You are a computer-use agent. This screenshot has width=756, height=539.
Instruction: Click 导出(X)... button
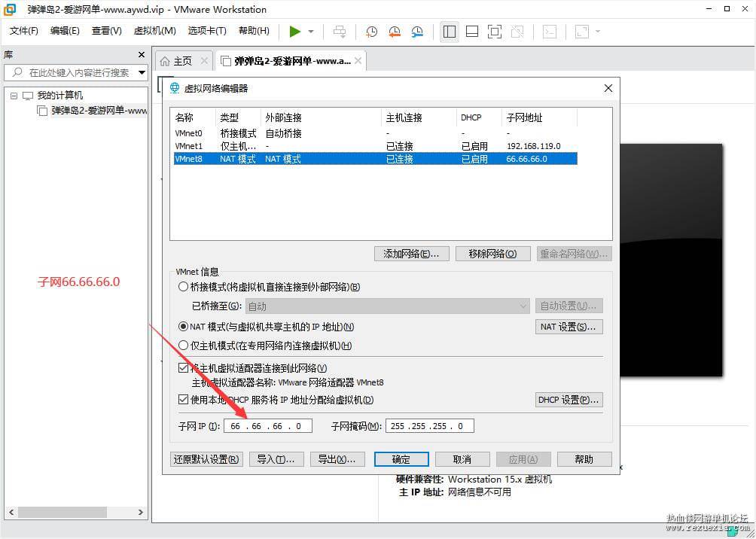(337, 459)
